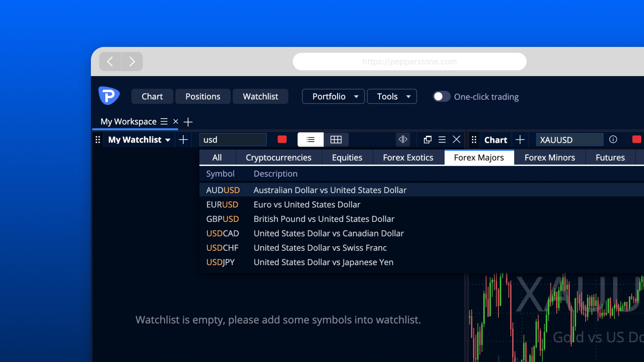Switch watchlist to list view
The image size is (644, 362).
click(x=310, y=139)
